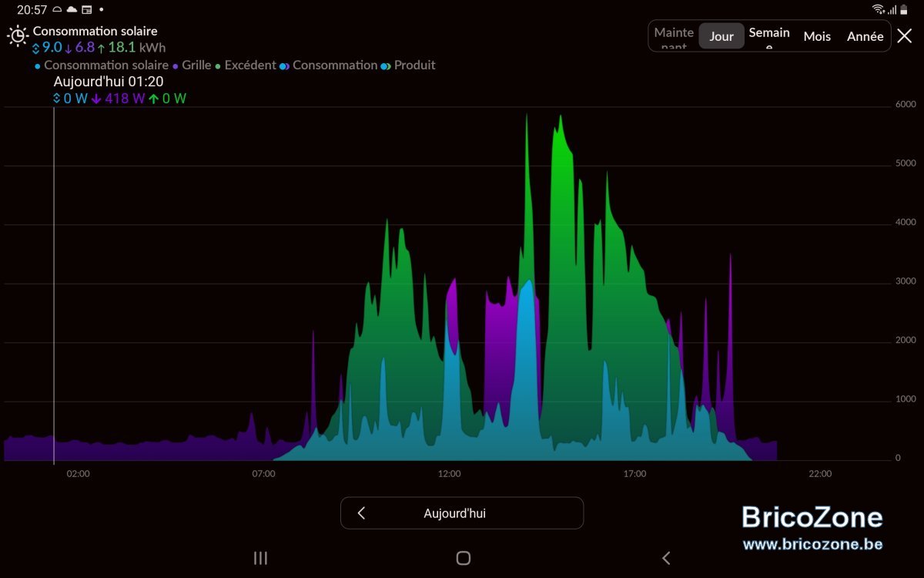Click the 22:00 time axis label

[820, 474]
